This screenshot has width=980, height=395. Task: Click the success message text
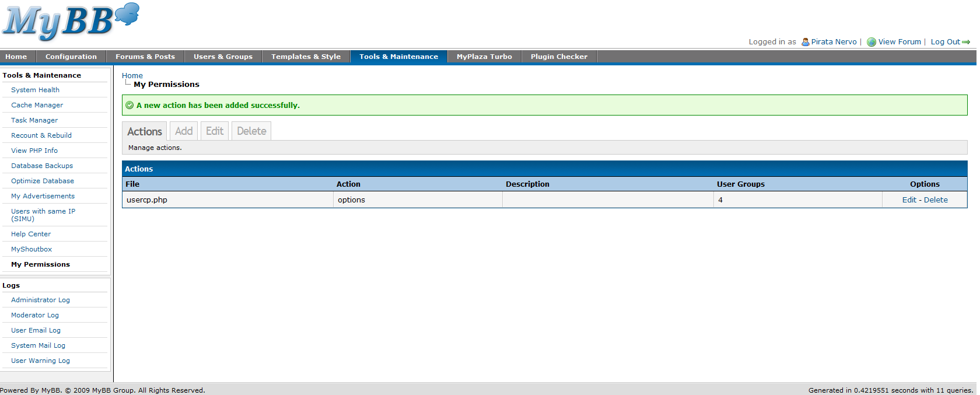pyautogui.click(x=218, y=106)
